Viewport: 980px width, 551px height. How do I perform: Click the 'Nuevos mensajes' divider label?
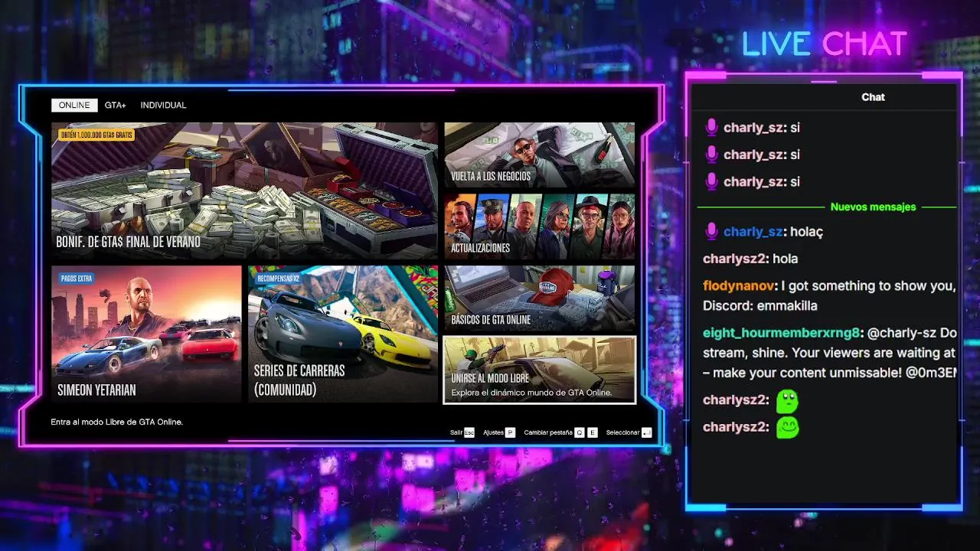(873, 207)
